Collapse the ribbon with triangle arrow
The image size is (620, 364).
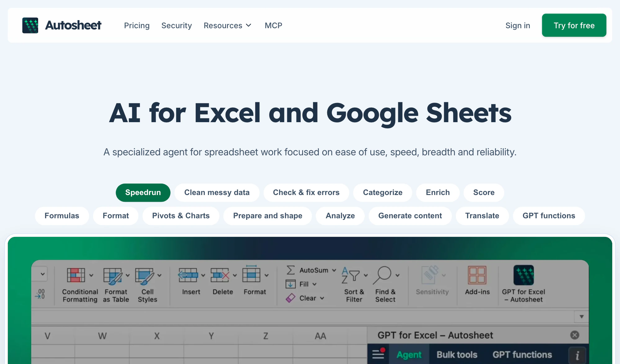[582, 317]
